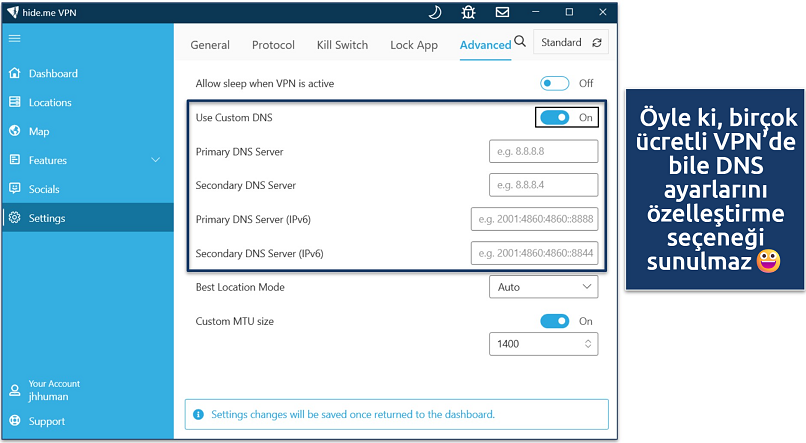The height and width of the screenshot is (443, 806).
Task: Click the Primary DNS Server field
Action: tap(543, 152)
